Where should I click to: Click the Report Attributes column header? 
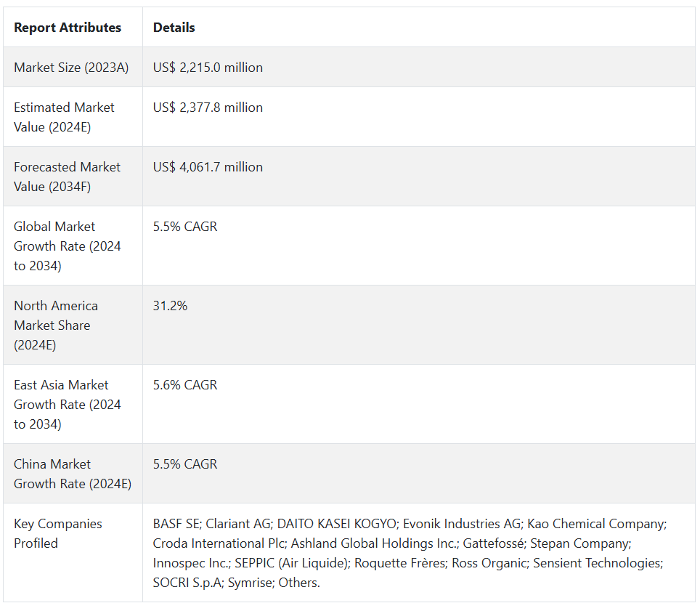click(x=68, y=28)
